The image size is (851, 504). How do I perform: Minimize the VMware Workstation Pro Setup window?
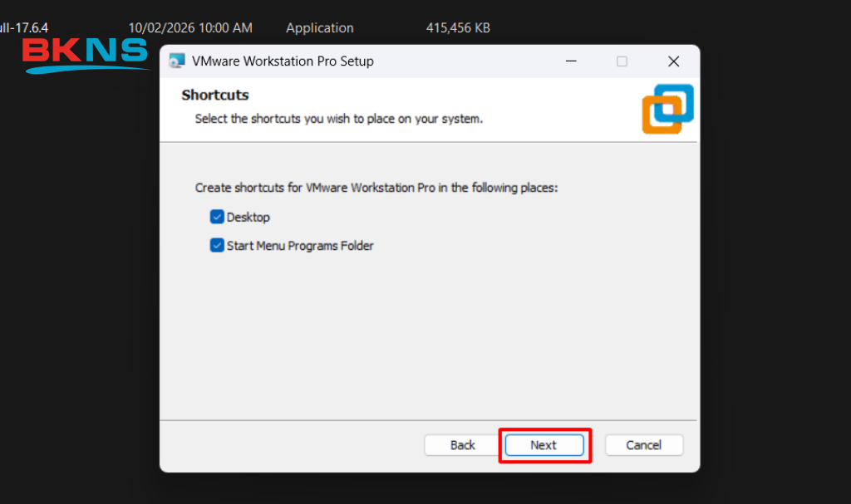(570, 61)
